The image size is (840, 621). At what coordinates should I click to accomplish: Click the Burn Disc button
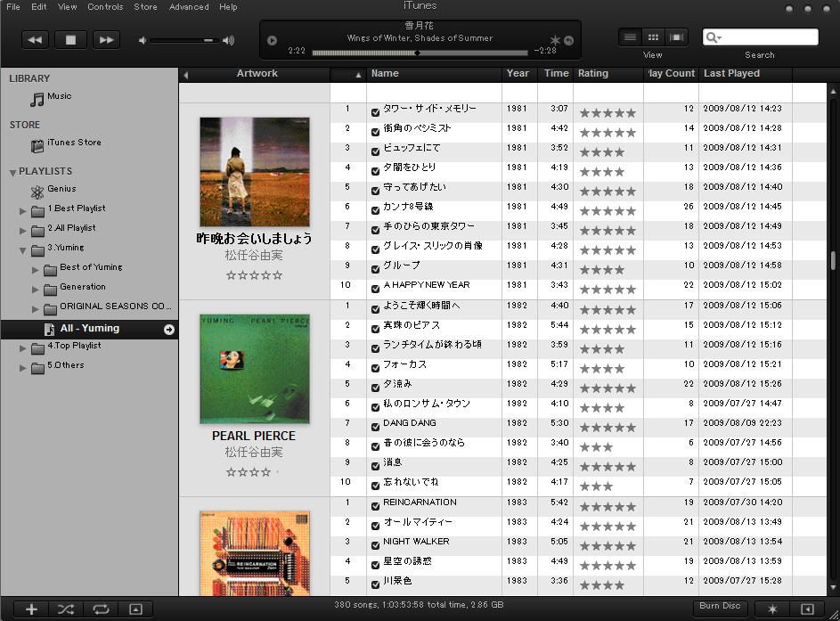coord(720,606)
